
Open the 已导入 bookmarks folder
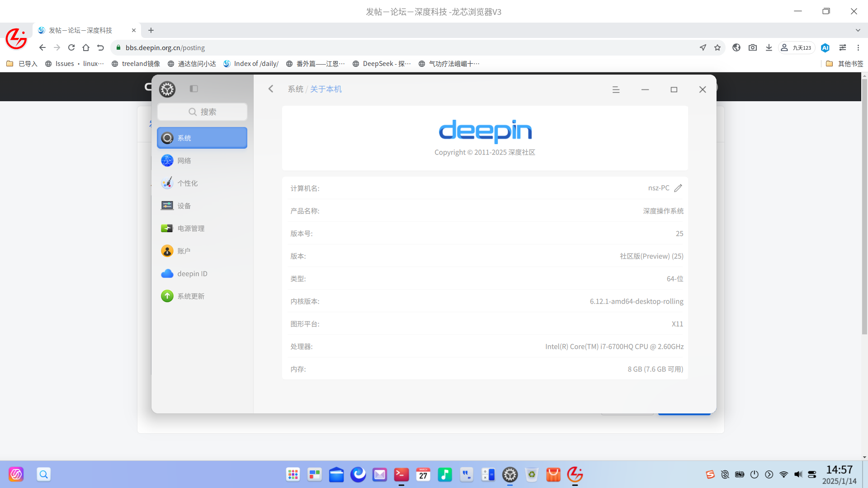22,64
